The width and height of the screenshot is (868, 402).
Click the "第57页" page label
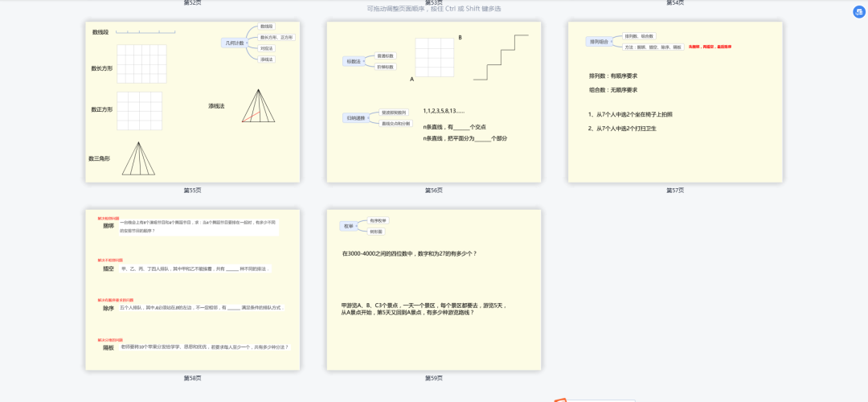pyautogui.click(x=675, y=191)
